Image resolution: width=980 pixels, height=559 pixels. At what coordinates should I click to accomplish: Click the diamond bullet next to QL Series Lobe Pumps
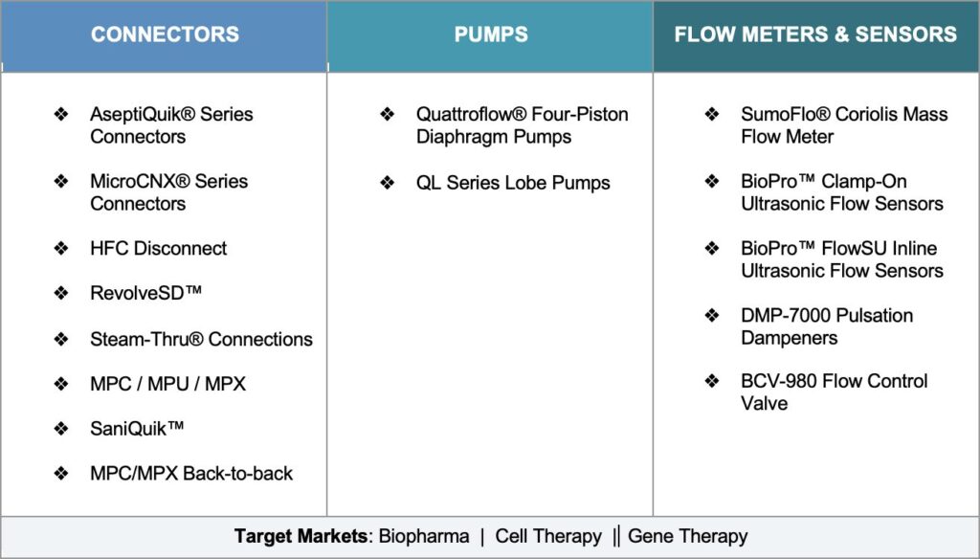(x=388, y=183)
